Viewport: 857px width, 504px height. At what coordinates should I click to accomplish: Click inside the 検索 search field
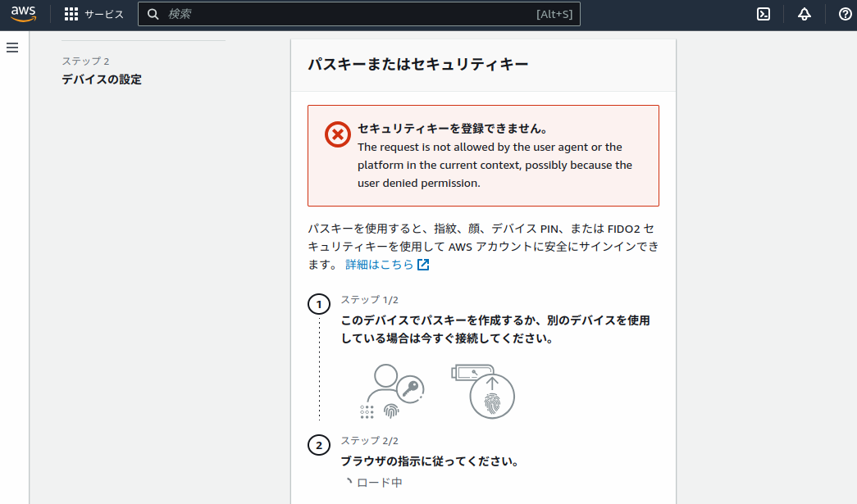click(344, 14)
